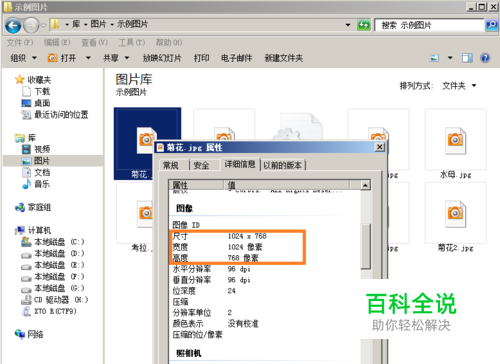The width and height of the screenshot is (500, 364).
Task: Open the 排列方式 文件夹 dropdown
Action: pos(459,86)
